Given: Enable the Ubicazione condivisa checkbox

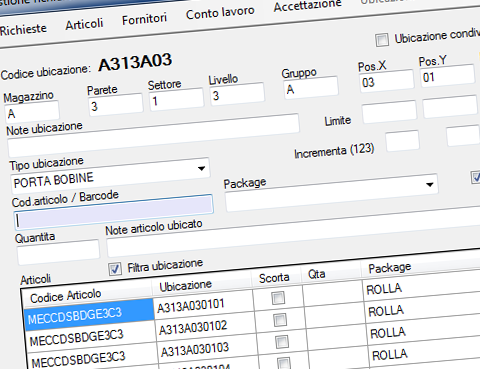Looking at the screenshot, I should pyautogui.click(x=382, y=40).
